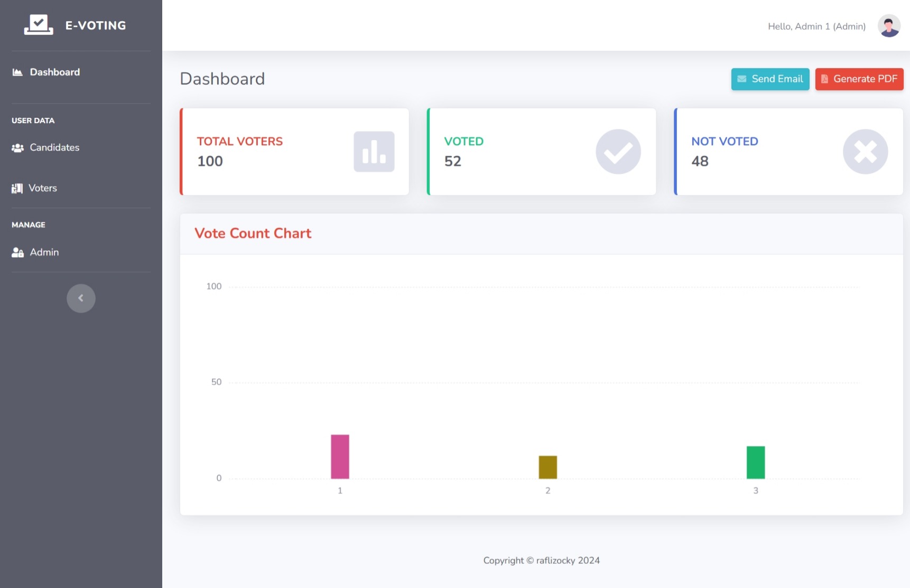This screenshot has width=910, height=588.
Task: Click the olive bar for candidate 2
Action: 547,467
